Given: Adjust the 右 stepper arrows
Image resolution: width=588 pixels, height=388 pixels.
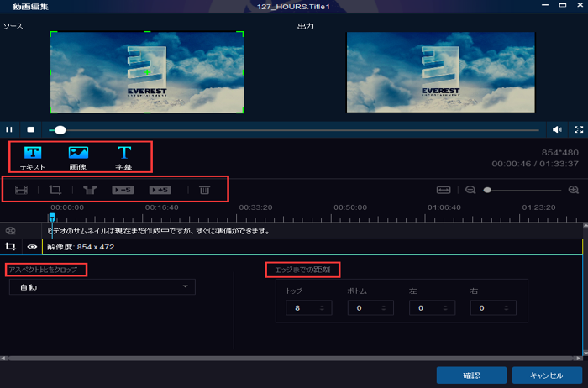Looking at the screenshot, I should 507,307.
